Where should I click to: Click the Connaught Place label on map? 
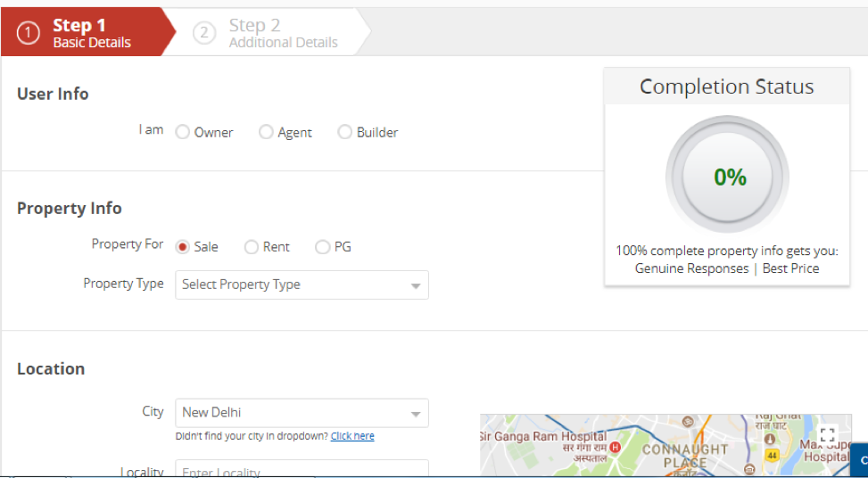coord(686,456)
